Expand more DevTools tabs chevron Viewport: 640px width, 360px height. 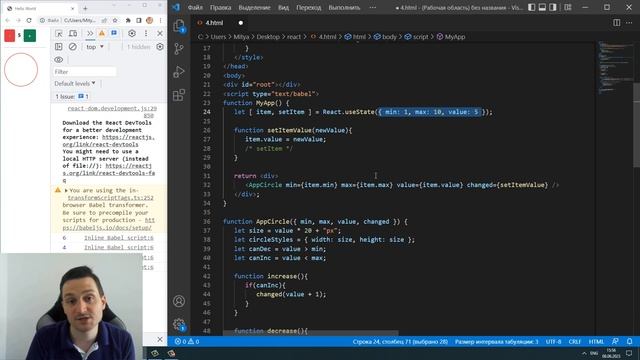click(x=90, y=33)
